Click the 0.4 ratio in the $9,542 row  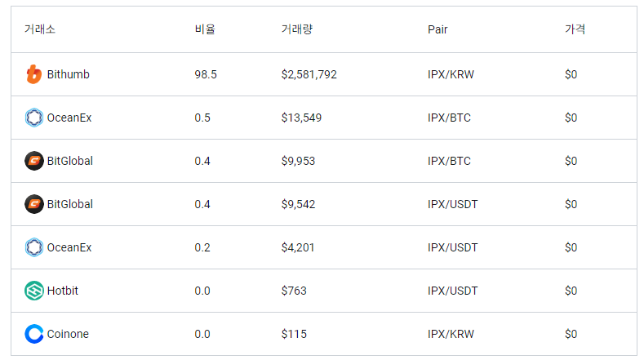click(x=202, y=204)
